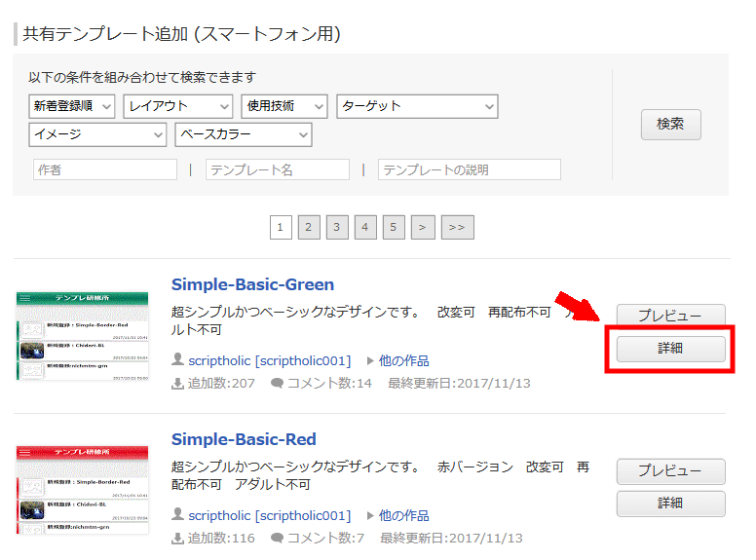Click the triangle arrow before Green's 他の作品
The height and width of the screenshot is (560, 756).
[x=370, y=361]
